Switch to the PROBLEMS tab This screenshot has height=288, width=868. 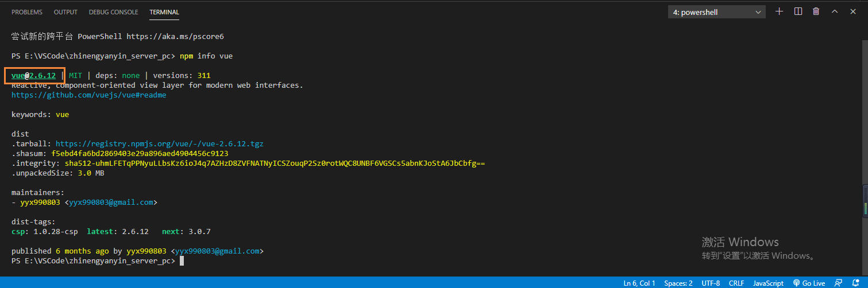point(27,12)
